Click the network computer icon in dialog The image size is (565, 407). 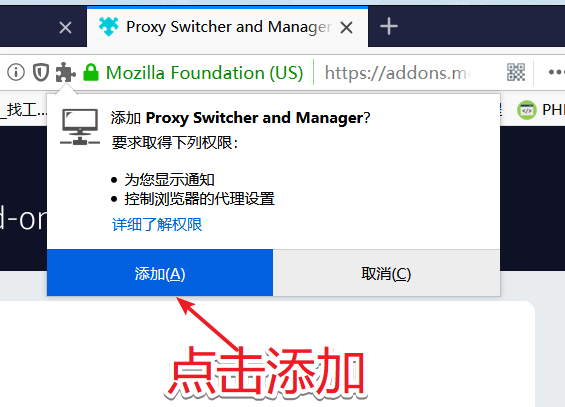(x=80, y=127)
